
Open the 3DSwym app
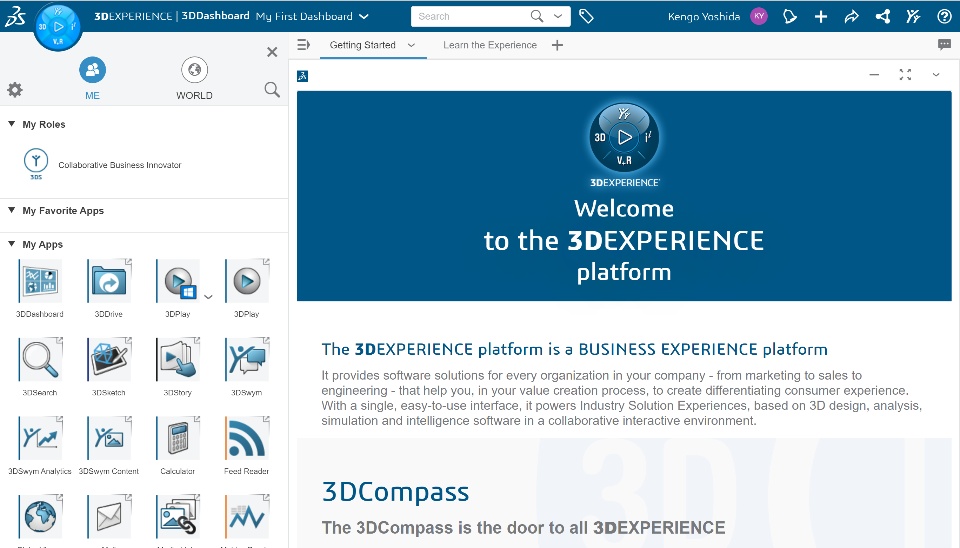point(247,359)
